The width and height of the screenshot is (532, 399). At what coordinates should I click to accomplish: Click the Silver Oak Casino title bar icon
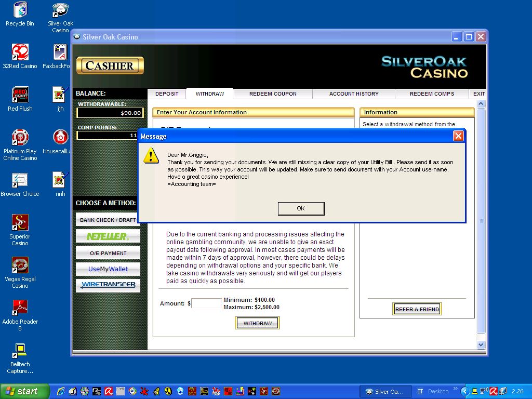pyautogui.click(x=77, y=37)
